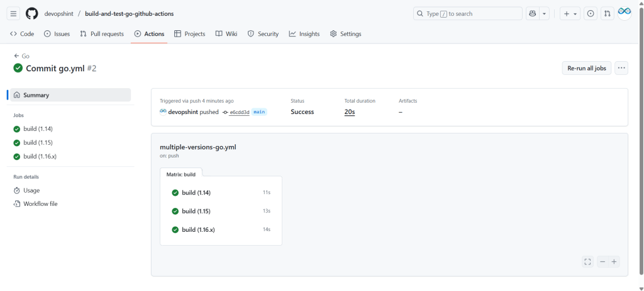Open the hamburger navigation menu
Viewport: 644px width, 291px height.
pyautogui.click(x=13, y=14)
